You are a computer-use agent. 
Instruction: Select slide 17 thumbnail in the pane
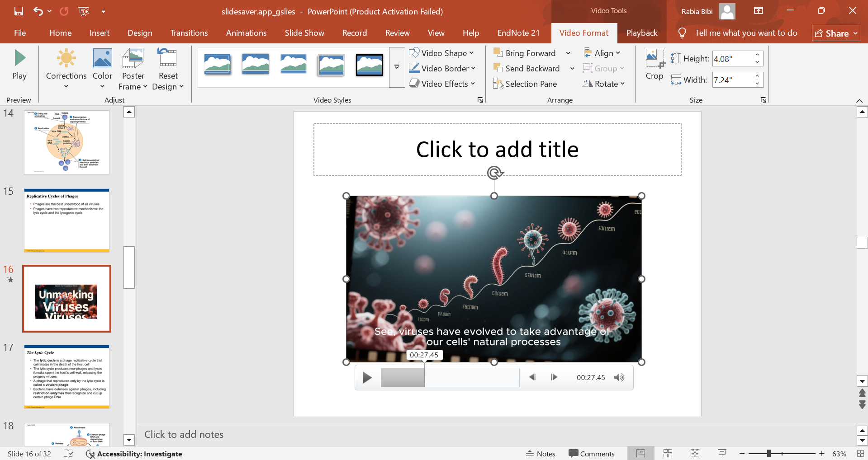point(66,377)
